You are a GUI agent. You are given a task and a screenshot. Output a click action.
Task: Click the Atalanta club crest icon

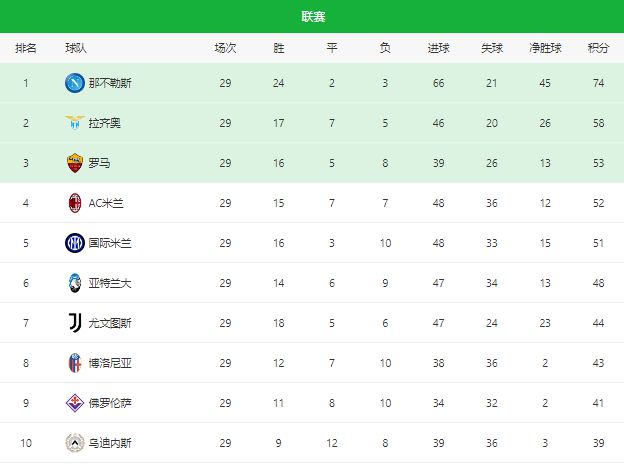75,283
